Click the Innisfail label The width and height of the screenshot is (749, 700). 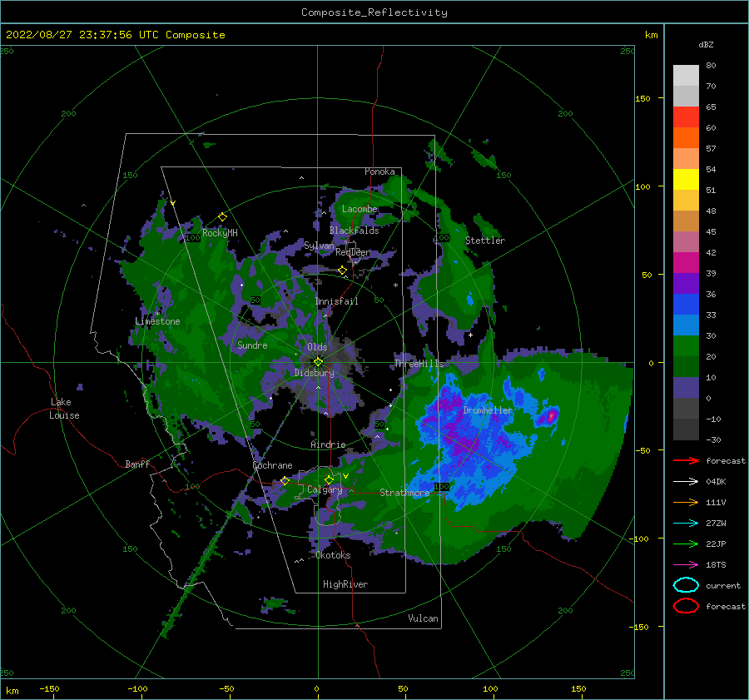(x=336, y=301)
